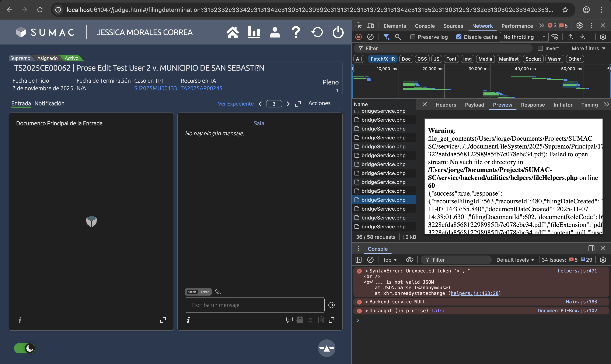Screen dimensions: 611x364
Task: Open the user profile icon
Action: tap(275, 32)
